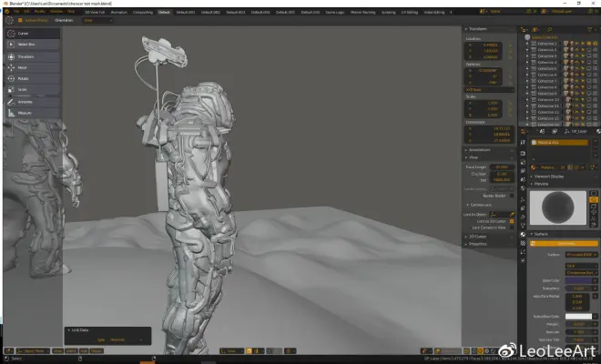601x364 pixels.
Task: Toggle Lock Camera to View checkbox
Action: [512, 227]
